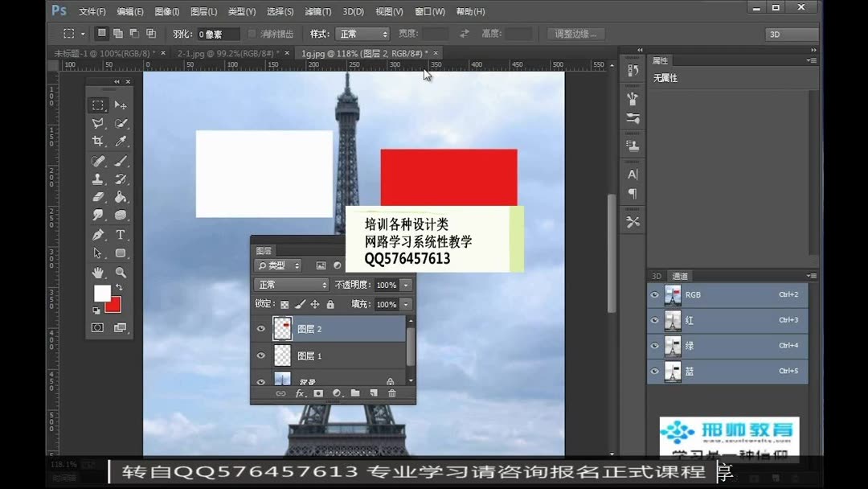The image size is (868, 489).
Task: Open the blend mode dropdown showing 正常
Action: [x=292, y=284]
